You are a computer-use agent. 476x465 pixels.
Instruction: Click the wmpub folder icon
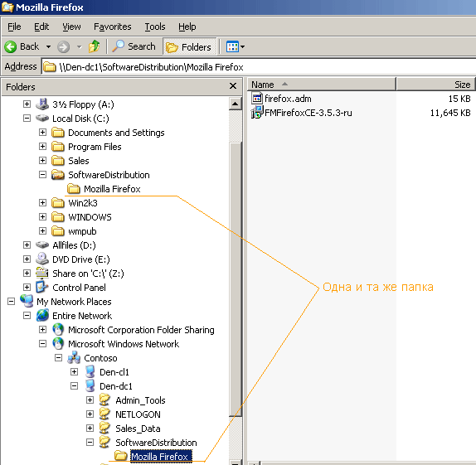[58, 231]
